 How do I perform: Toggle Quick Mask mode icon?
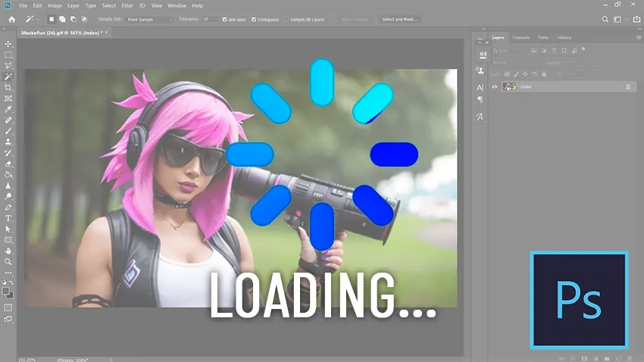(x=8, y=307)
